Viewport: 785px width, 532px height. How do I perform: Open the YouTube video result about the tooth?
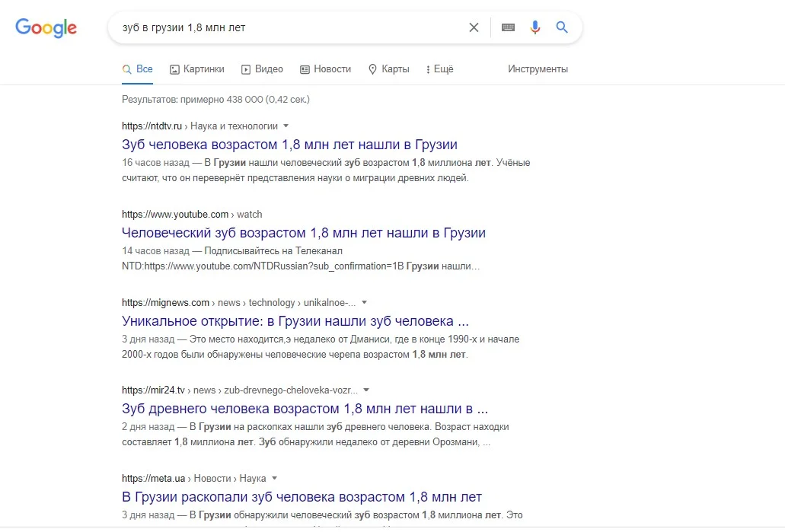303,233
